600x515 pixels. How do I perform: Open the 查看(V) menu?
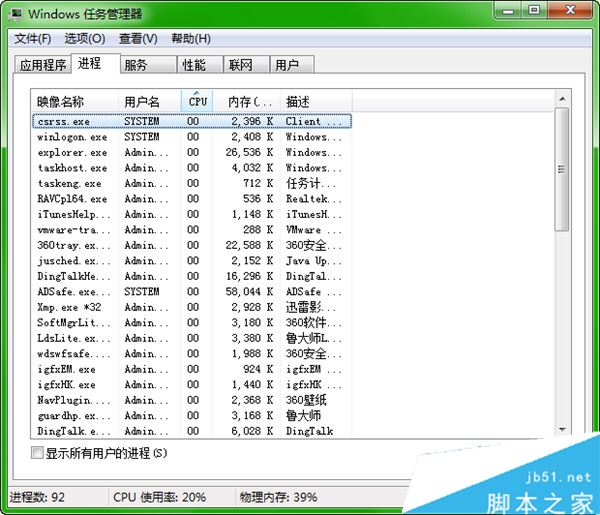tap(138, 38)
